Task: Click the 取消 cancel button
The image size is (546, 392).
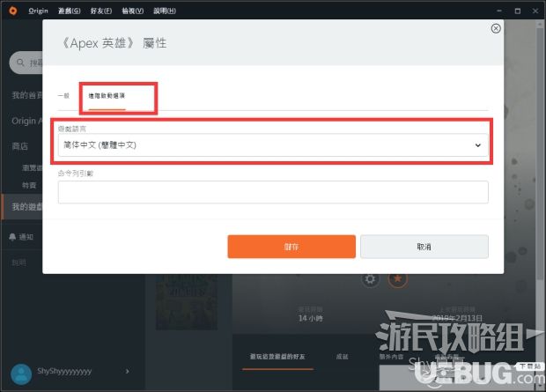Action: (x=424, y=247)
